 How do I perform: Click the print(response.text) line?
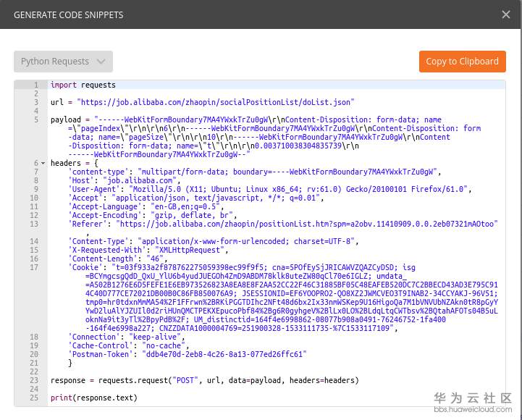pyautogui.click(x=93, y=398)
